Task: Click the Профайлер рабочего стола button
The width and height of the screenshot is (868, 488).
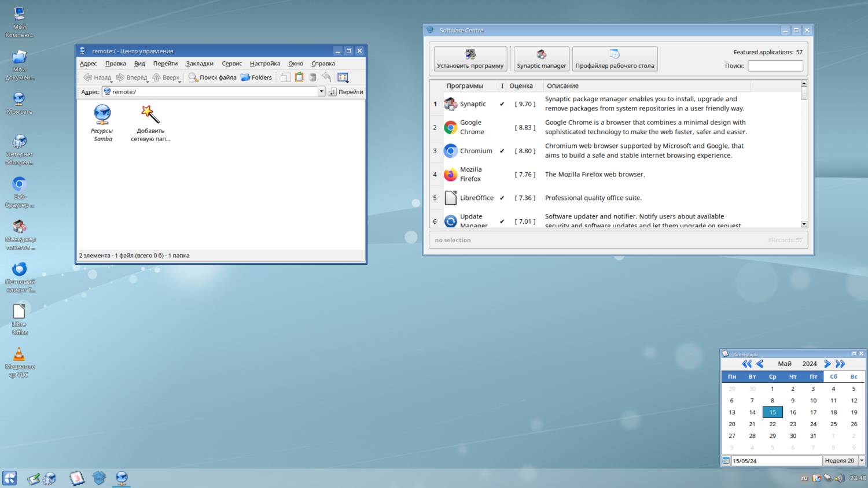Action: click(615, 59)
